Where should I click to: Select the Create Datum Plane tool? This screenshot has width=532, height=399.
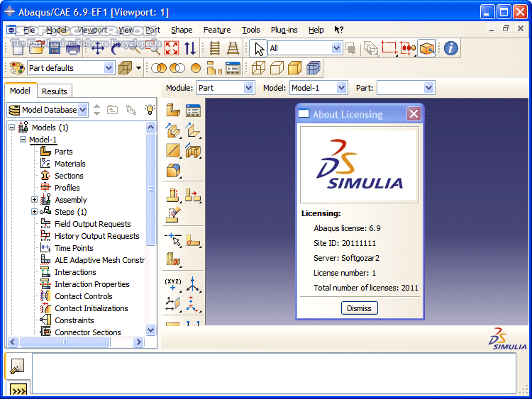[173, 304]
